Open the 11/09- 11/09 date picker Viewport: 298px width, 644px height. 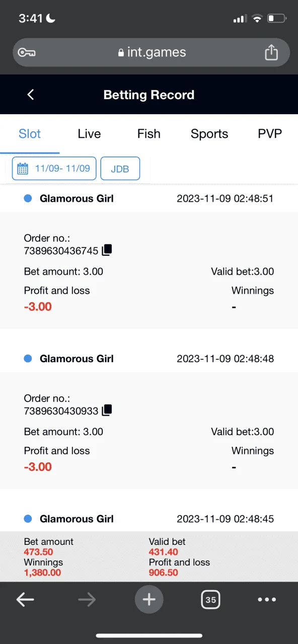[x=54, y=169]
